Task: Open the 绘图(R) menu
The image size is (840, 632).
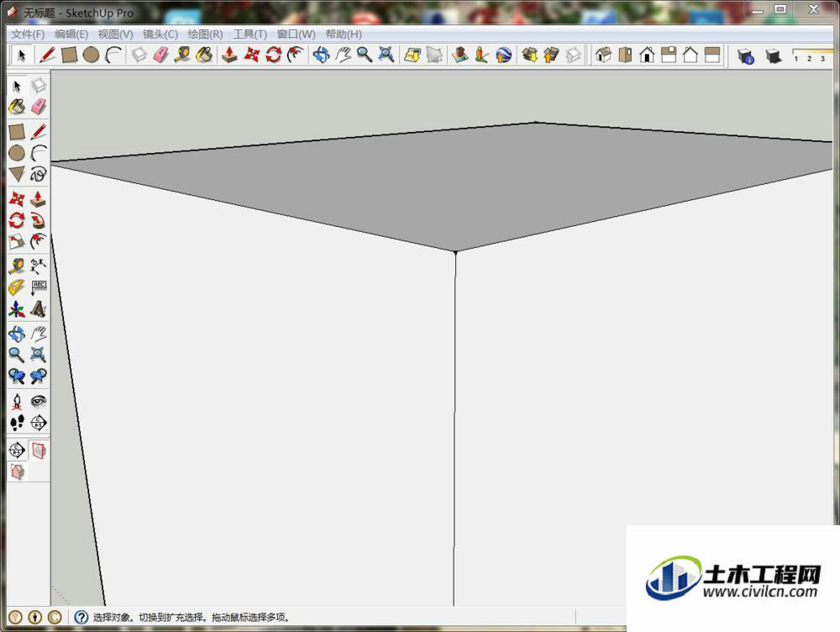Action: point(205,34)
